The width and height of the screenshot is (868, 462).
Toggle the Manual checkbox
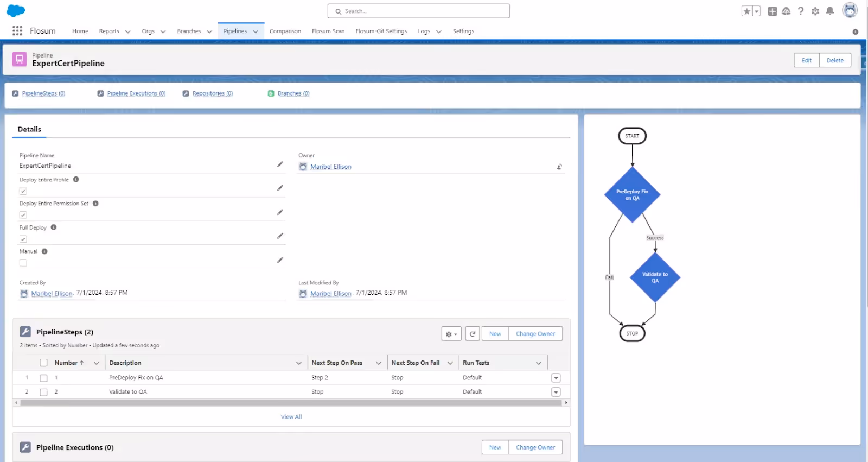pos(23,263)
